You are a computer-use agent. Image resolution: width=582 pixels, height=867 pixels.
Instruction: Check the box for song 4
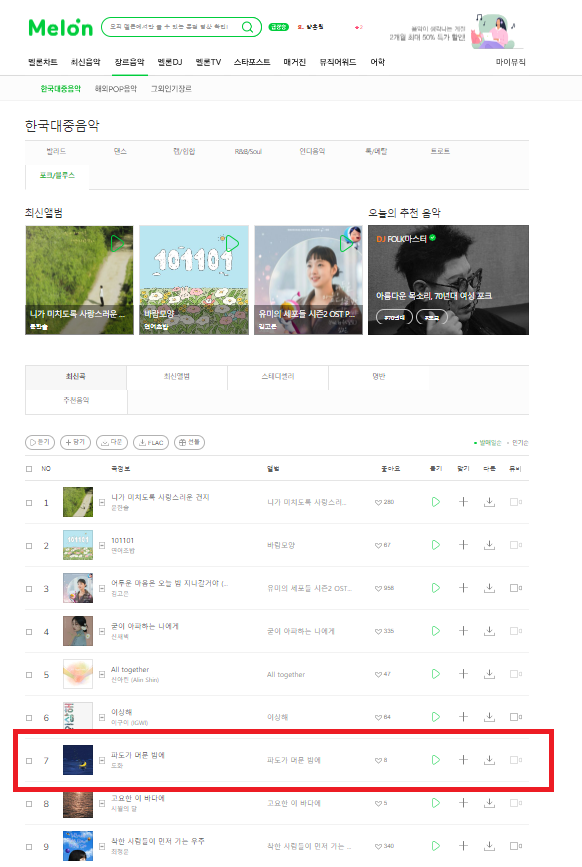pos(29,632)
